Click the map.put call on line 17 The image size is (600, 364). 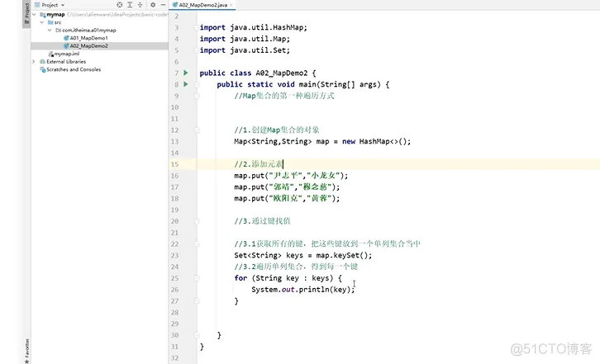pos(287,187)
